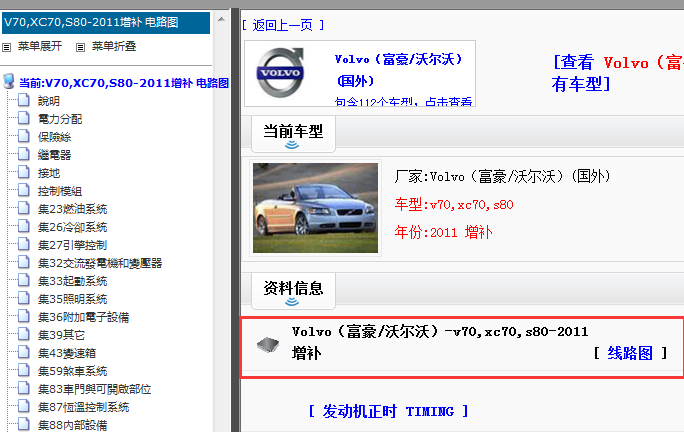Open 集83車門與可開啟部位 entry
Viewport: 684px width, 432px height.
[94, 389]
